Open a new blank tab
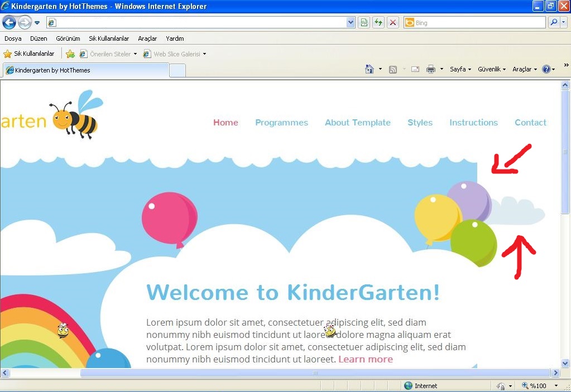The image size is (571, 392). click(x=177, y=71)
